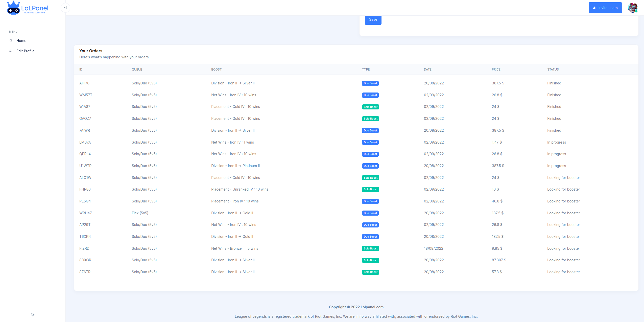Toggle light mode sun icon
Screen dimensions: 644x322
pyautogui.click(x=33, y=315)
